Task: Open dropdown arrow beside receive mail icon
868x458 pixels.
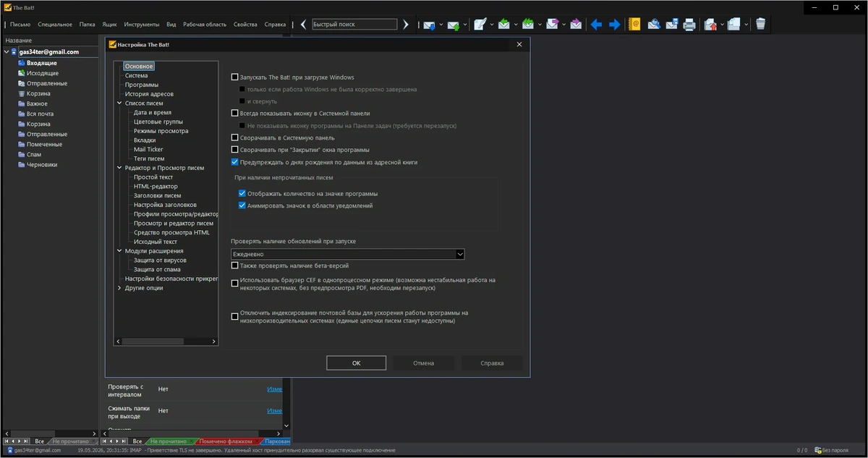Action: pos(441,25)
